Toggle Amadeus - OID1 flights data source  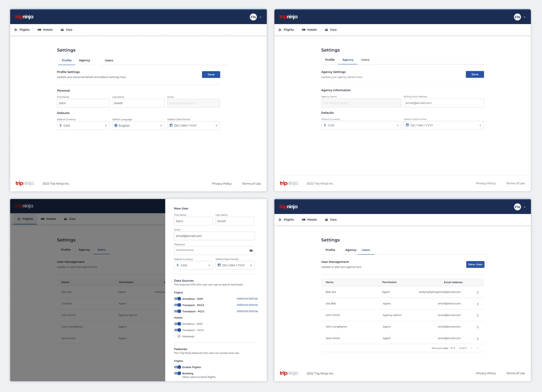[178, 299]
